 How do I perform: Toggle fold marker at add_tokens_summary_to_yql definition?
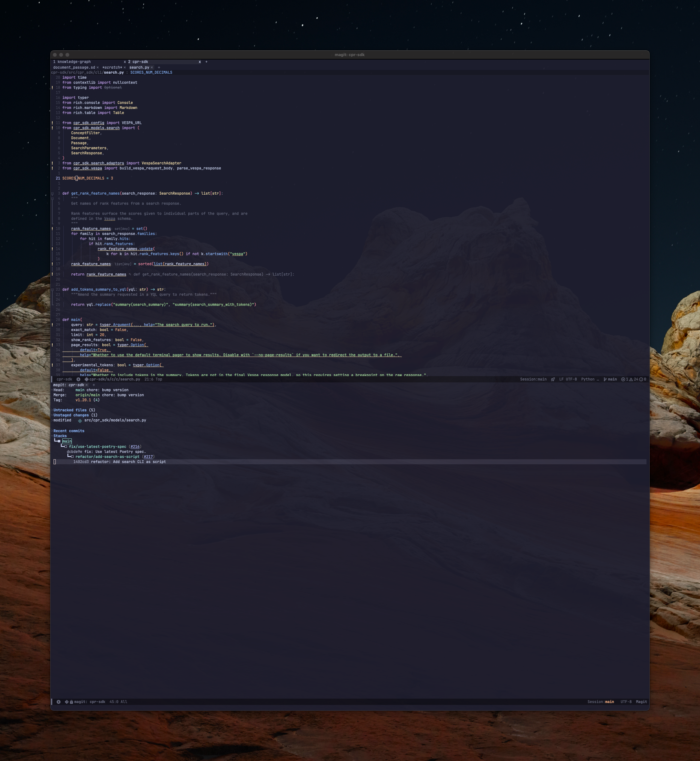click(x=52, y=289)
